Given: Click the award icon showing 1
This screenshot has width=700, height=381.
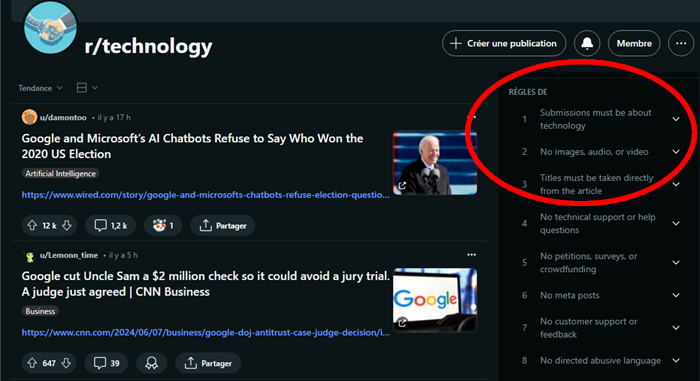Looking at the screenshot, I should [163, 226].
